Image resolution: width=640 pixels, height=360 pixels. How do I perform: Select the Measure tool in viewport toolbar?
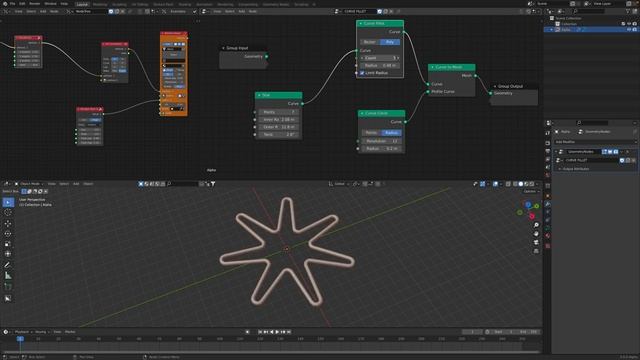click(x=8, y=276)
